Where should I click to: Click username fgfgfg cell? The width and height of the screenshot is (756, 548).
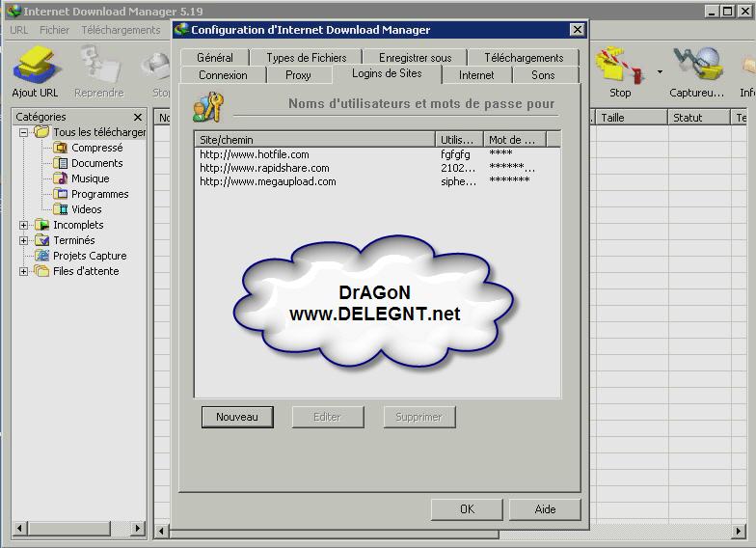point(455,154)
